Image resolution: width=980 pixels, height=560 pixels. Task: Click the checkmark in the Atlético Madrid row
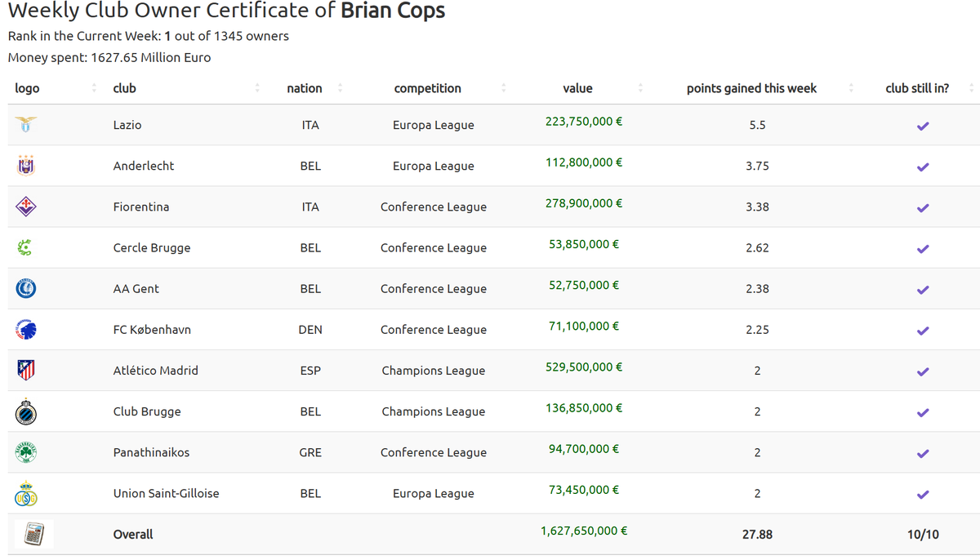[923, 371]
